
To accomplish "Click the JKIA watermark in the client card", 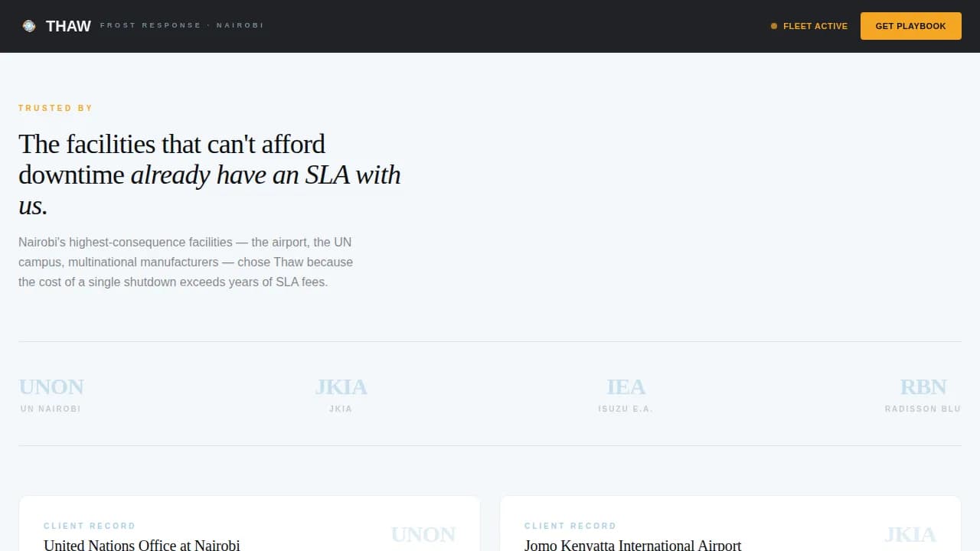I will click(910, 534).
